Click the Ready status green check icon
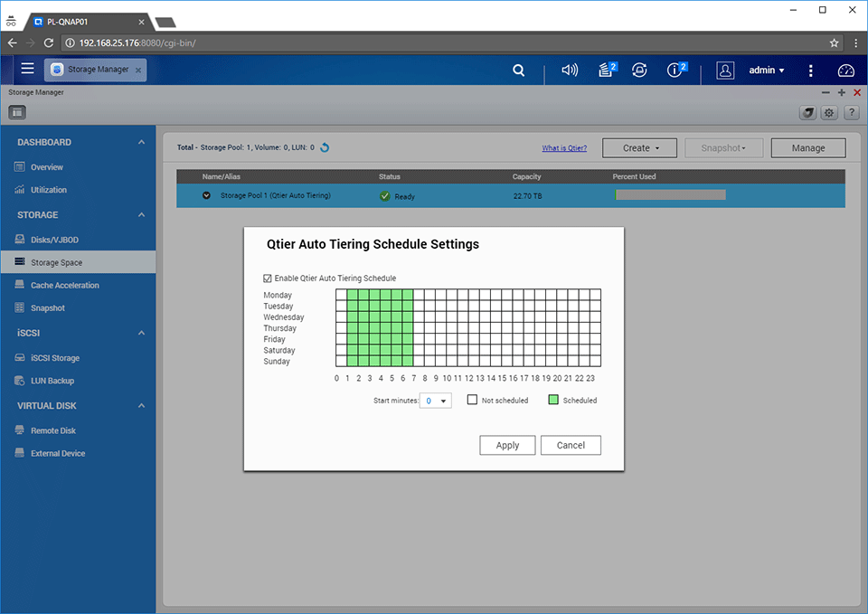The height and width of the screenshot is (614, 868). point(385,196)
